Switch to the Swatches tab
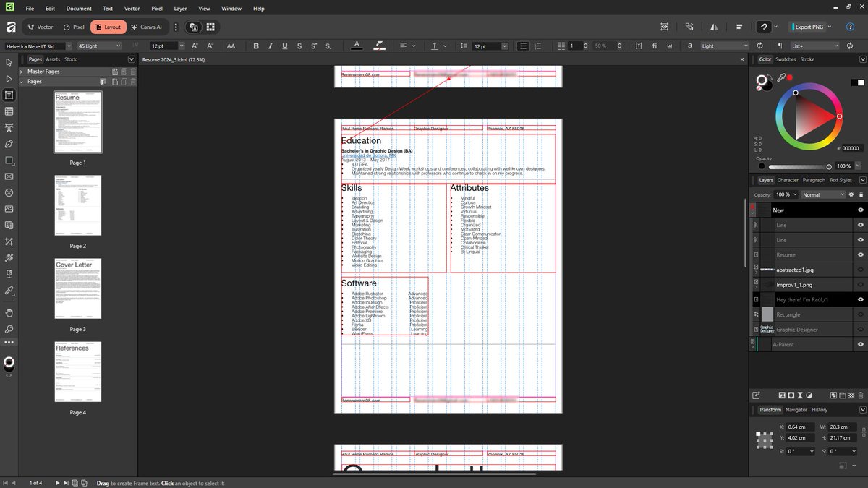 [x=786, y=59]
